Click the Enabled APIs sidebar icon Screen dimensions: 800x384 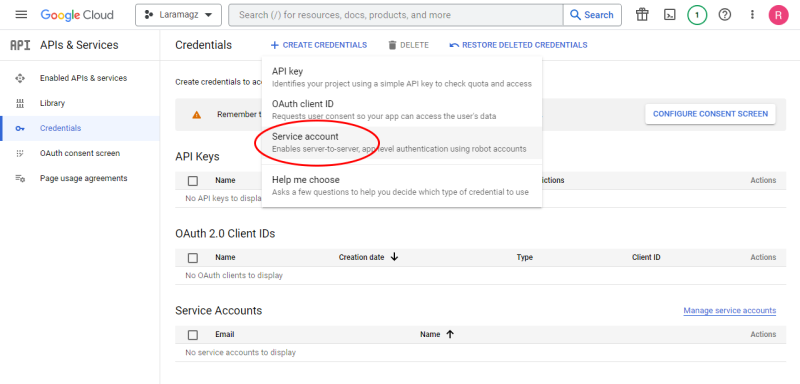tap(20, 78)
